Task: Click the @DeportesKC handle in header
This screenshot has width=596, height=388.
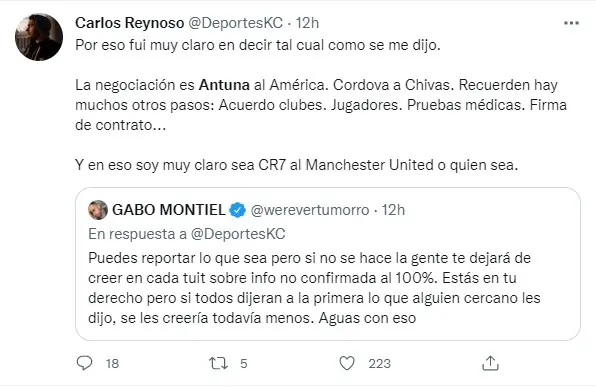Action: [236, 23]
